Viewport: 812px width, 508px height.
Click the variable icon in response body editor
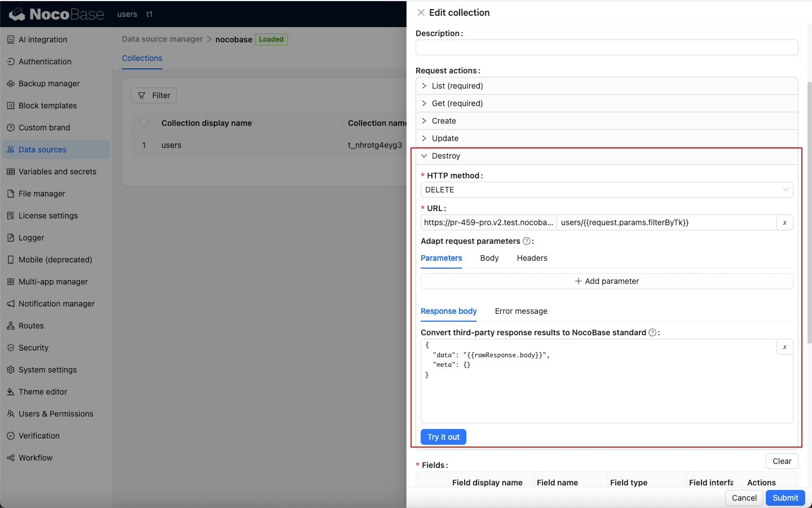point(784,347)
